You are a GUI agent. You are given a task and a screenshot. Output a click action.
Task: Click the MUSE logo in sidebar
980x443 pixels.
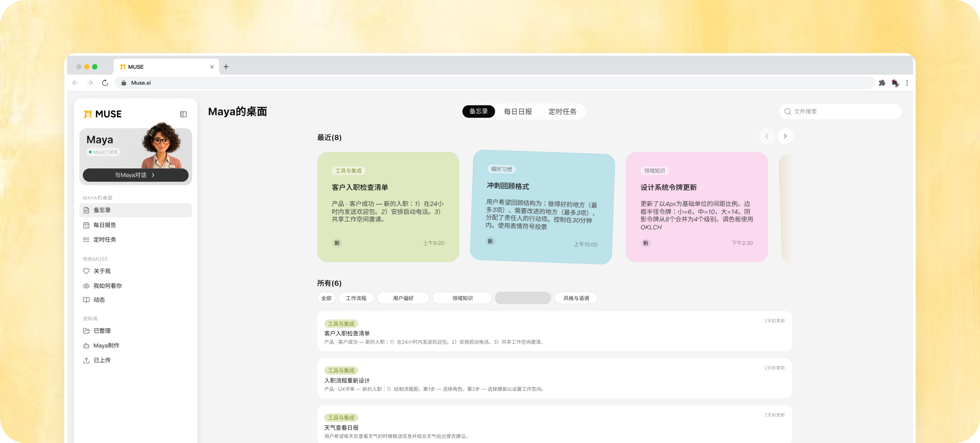[103, 114]
